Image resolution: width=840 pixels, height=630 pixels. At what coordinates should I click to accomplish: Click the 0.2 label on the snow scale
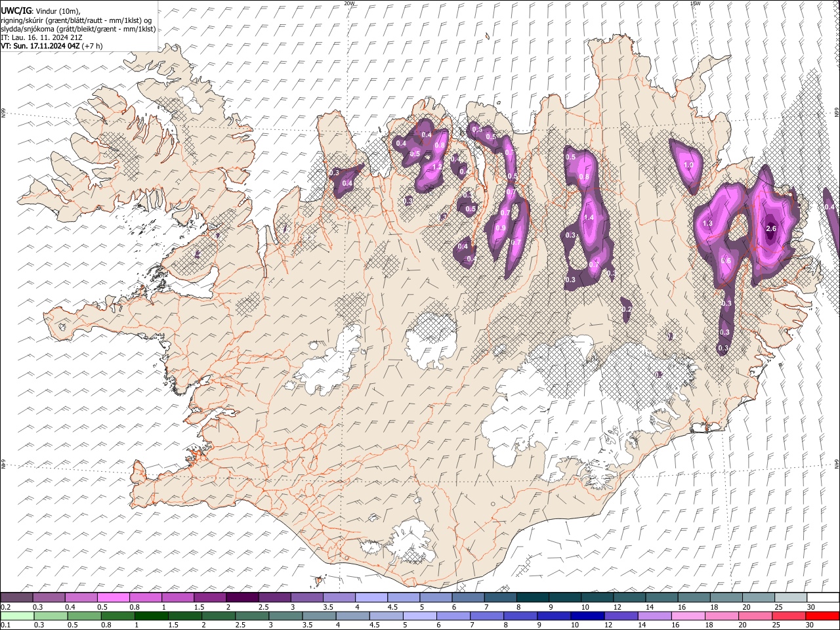pos(5,606)
